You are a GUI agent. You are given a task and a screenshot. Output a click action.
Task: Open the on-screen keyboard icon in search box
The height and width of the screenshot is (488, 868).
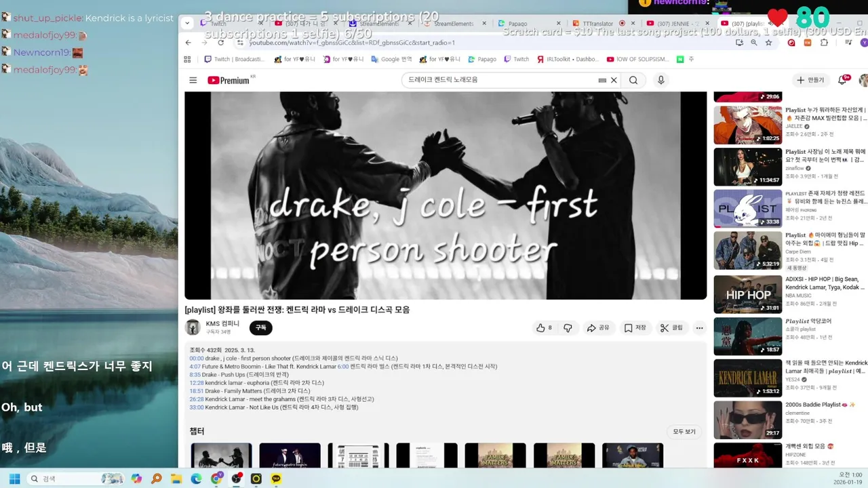pyautogui.click(x=602, y=80)
